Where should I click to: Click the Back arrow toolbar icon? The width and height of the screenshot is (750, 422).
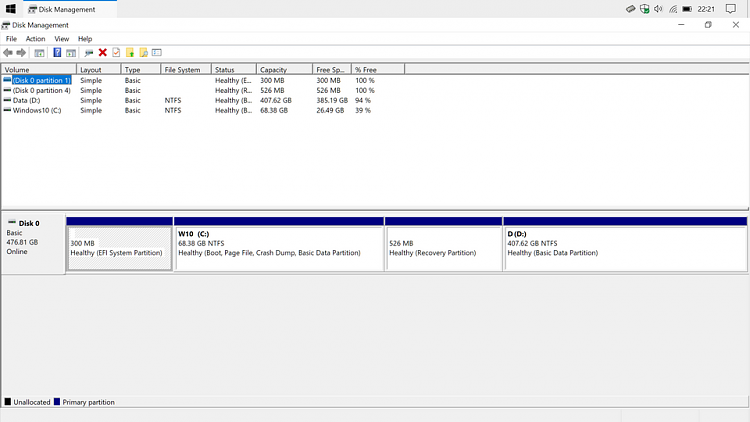click(8, 52)
